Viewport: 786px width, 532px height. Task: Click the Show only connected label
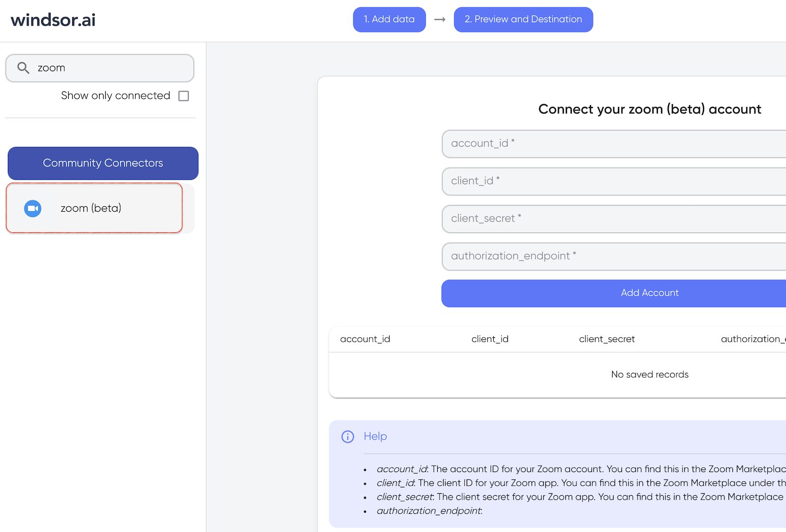click(115, 96)
